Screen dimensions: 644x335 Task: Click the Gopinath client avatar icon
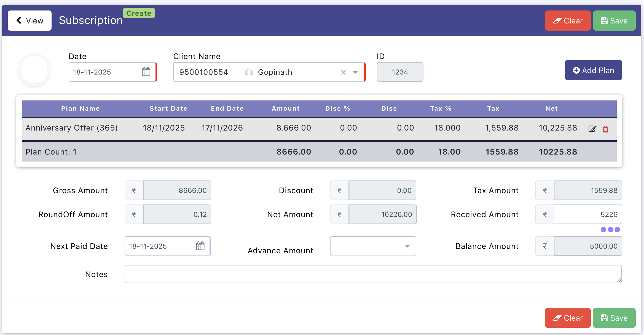point(249,72)
